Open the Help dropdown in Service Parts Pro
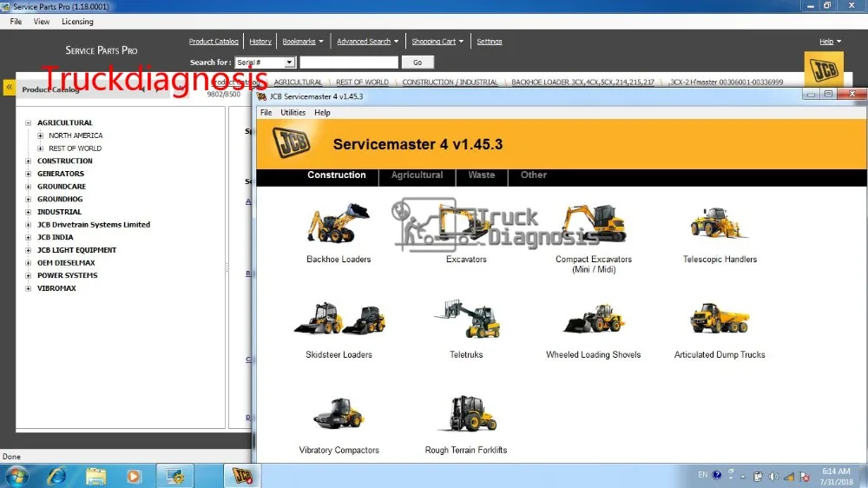The height and width of the screenshot is (488, 868). click(830, 42)
